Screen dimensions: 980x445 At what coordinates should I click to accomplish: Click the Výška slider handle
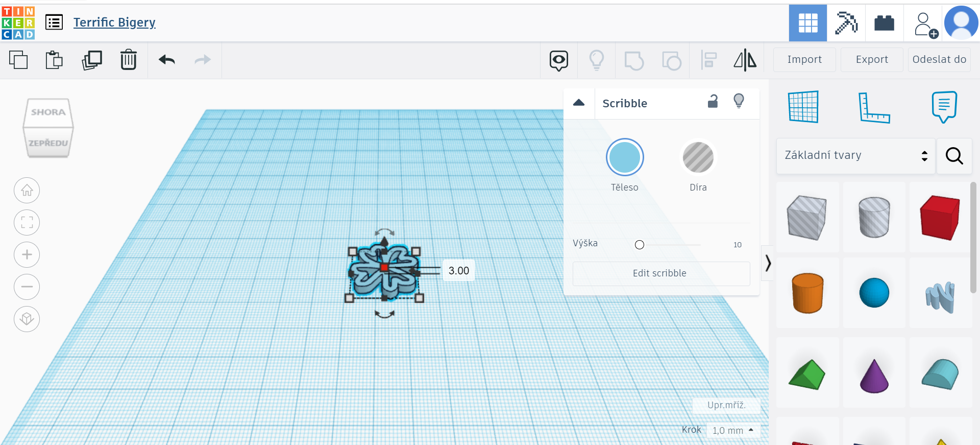coord(640,245)
